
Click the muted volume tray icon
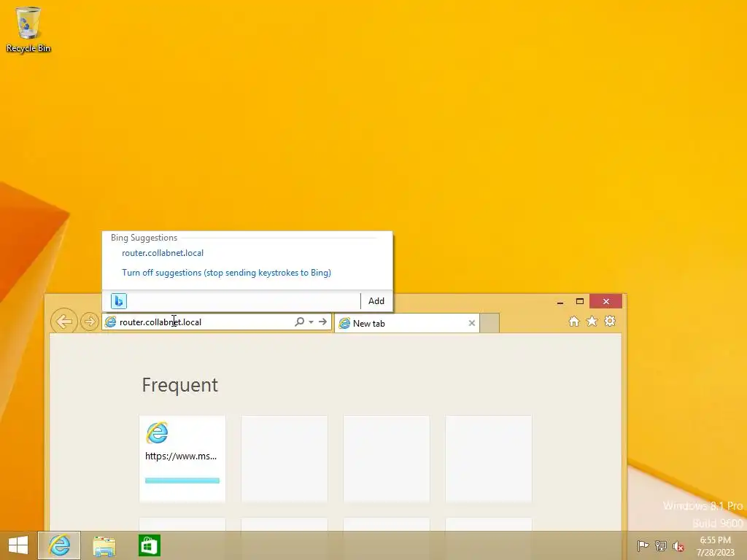click(678, 546)
